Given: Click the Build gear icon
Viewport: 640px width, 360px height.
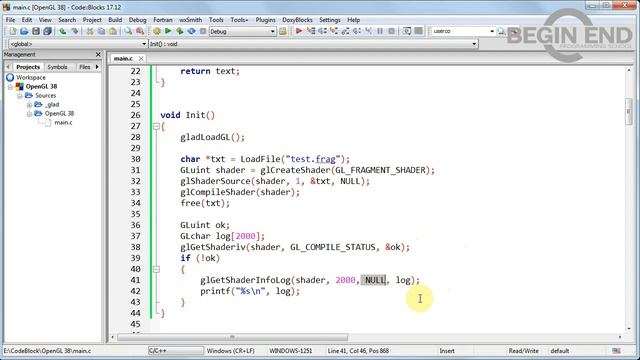Looking at the screenshot, I should [x=157, y=31].
